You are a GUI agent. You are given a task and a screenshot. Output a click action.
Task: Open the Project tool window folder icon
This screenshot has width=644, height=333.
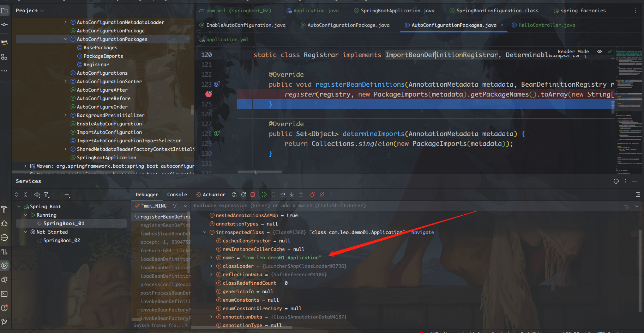click(x=4, y=11)
